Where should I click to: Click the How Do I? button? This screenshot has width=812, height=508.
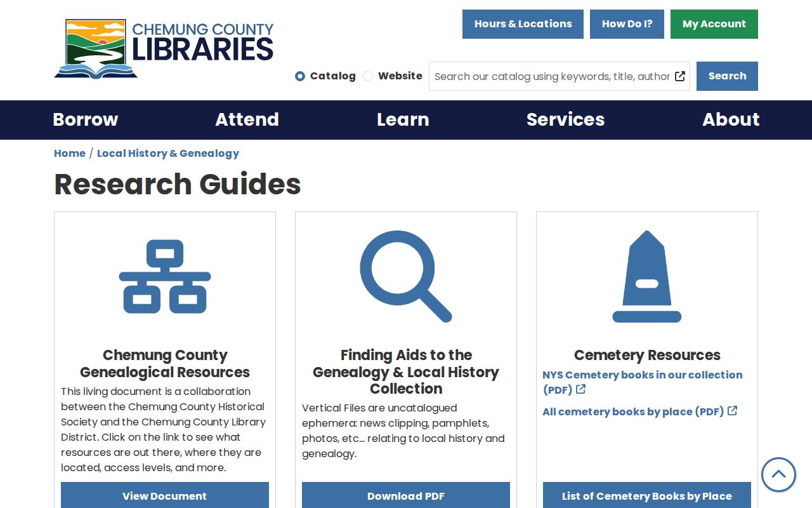point(627,24)
